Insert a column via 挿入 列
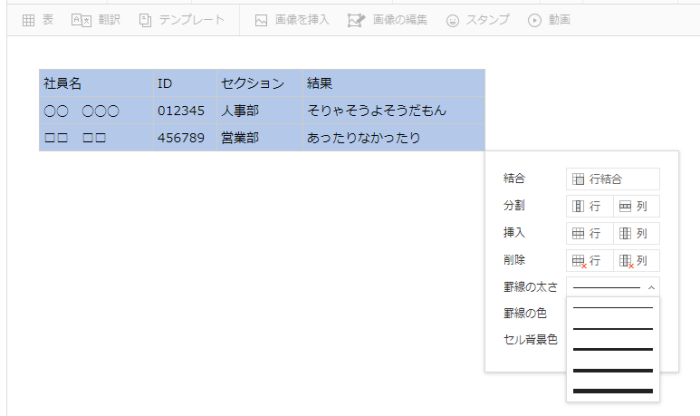 (636, 233)
